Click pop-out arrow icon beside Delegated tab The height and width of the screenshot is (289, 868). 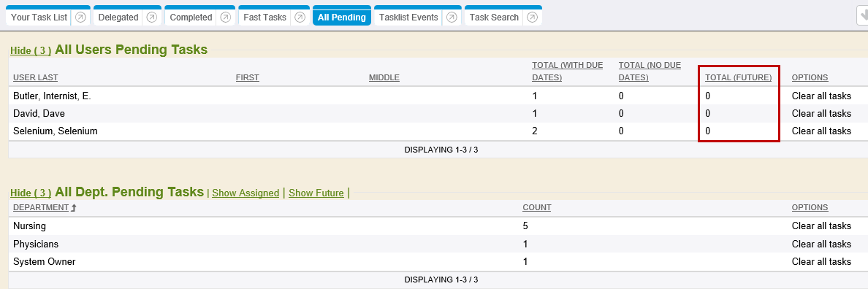tap(152, 18)
